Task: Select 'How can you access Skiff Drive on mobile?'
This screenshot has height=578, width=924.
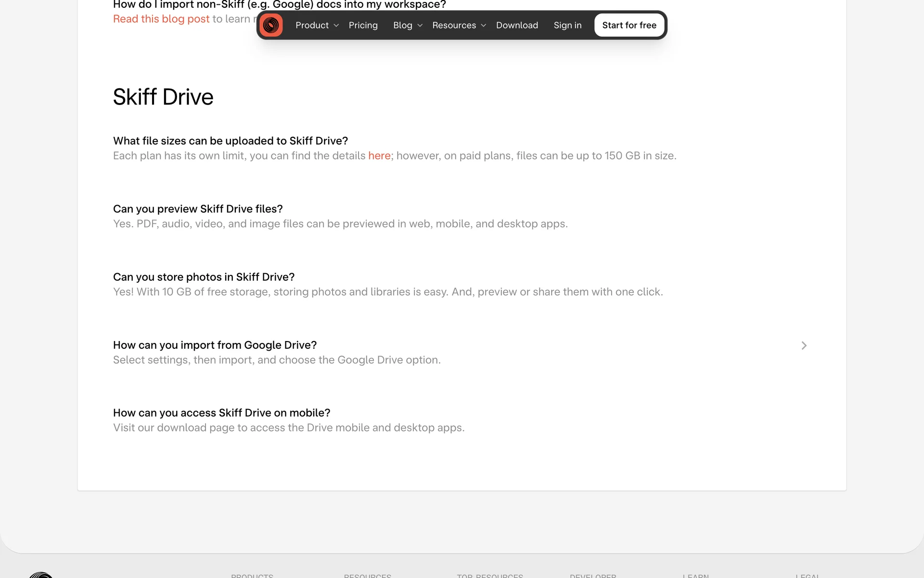Action: point(221,413)
